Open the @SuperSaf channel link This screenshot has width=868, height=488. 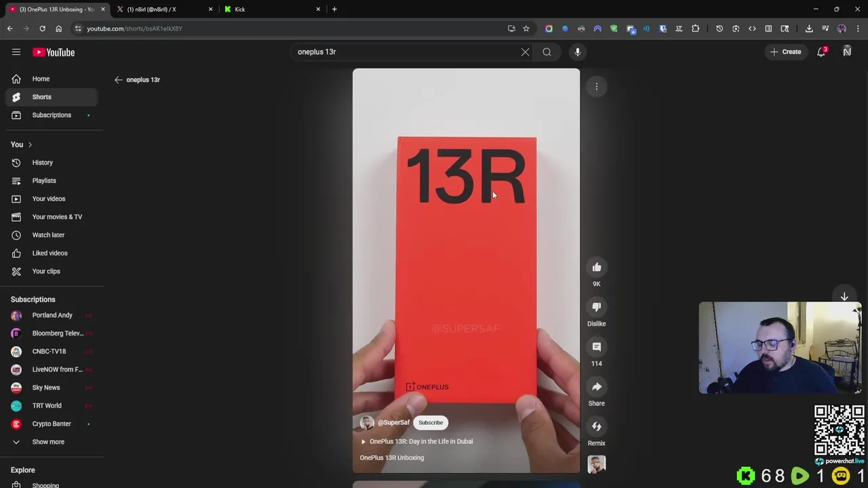pyautogui.click(x=393, y=422)
